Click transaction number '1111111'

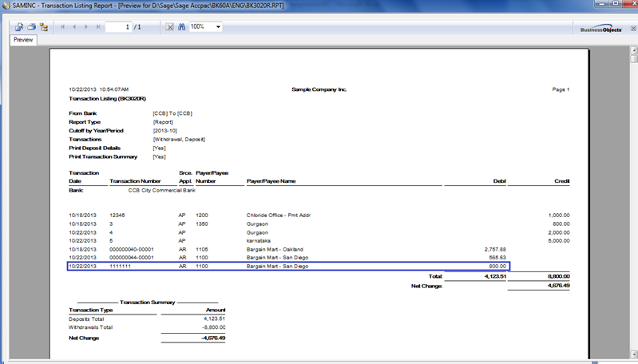coord(120,267)
